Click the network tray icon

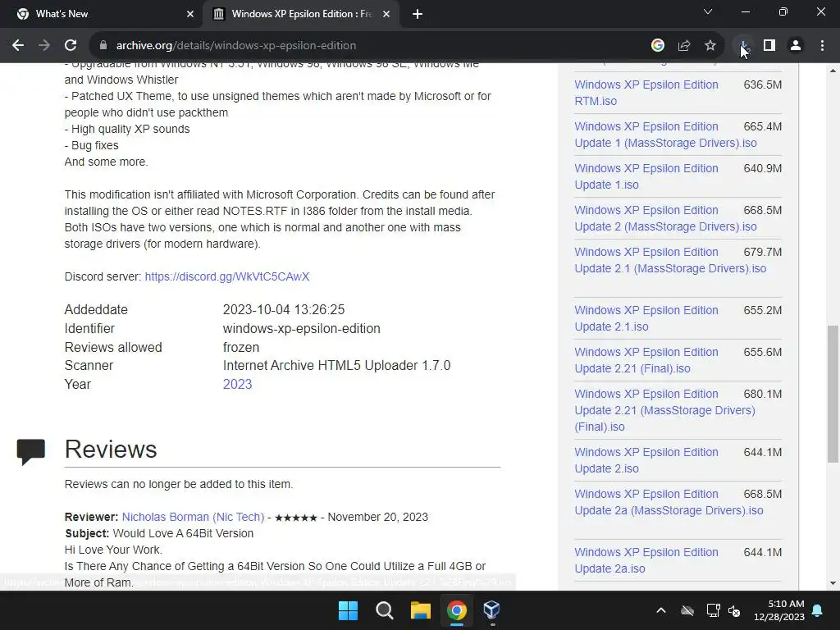coord(713,610)
